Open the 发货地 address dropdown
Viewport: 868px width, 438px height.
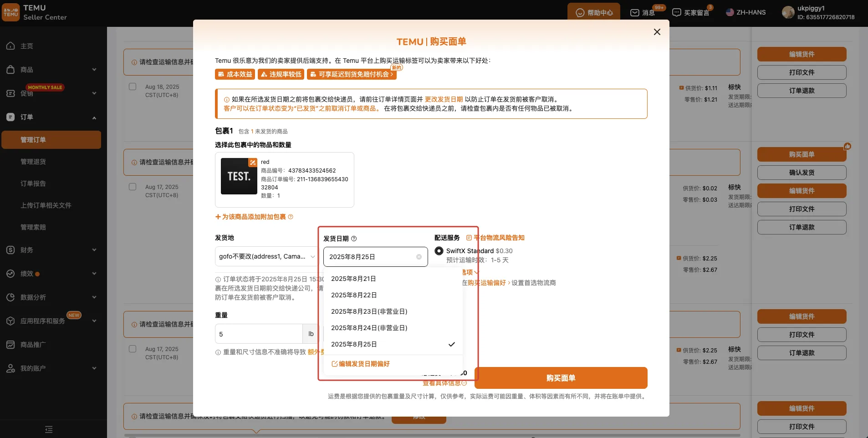[x=266, y=257]
